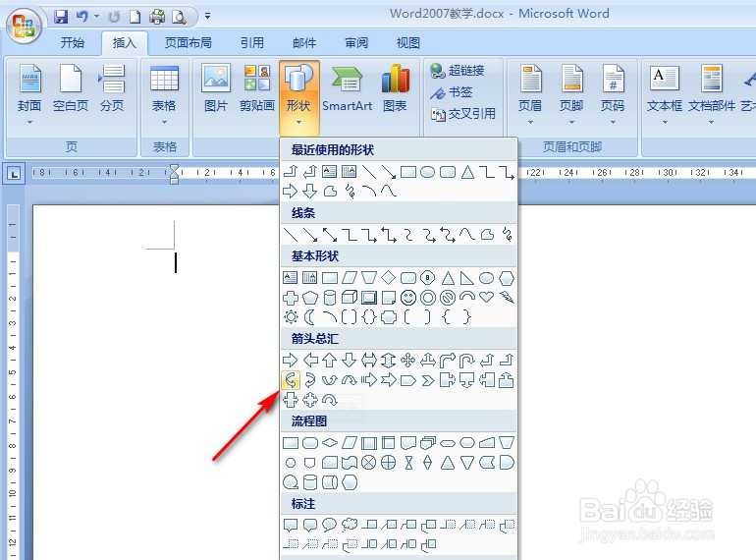Click the Office button orb

(x=25, y=26)
